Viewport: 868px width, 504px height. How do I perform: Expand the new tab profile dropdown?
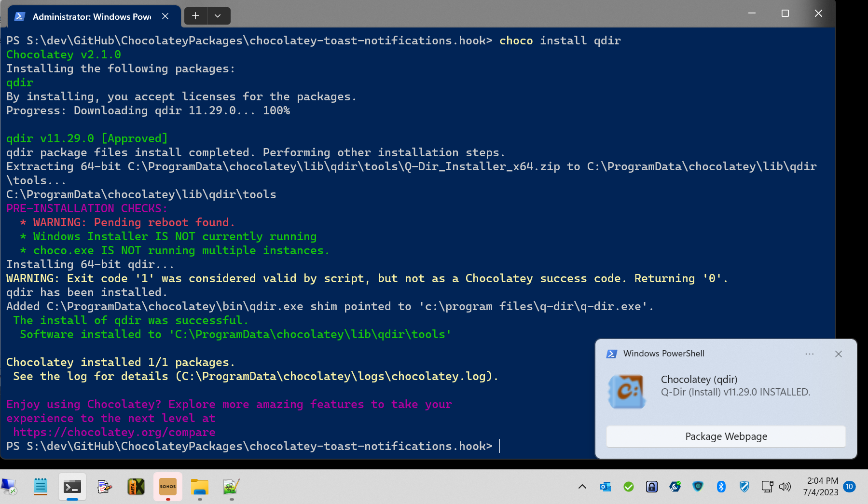click(x=218, y=16)
